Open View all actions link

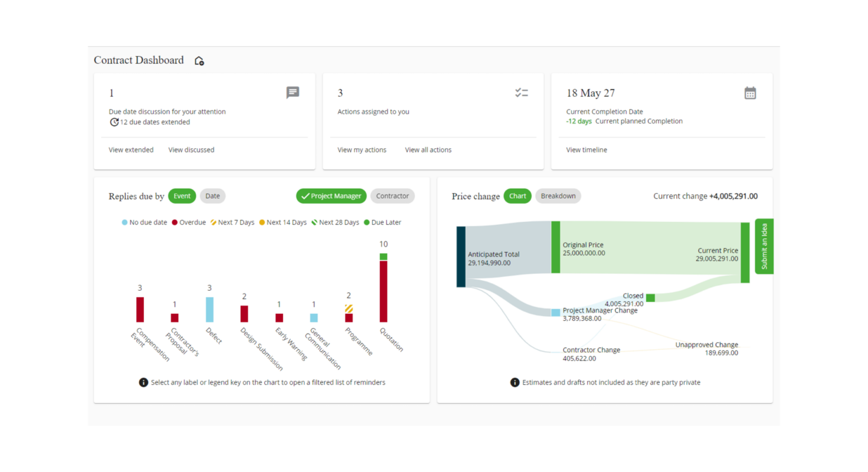coord(428,150)
